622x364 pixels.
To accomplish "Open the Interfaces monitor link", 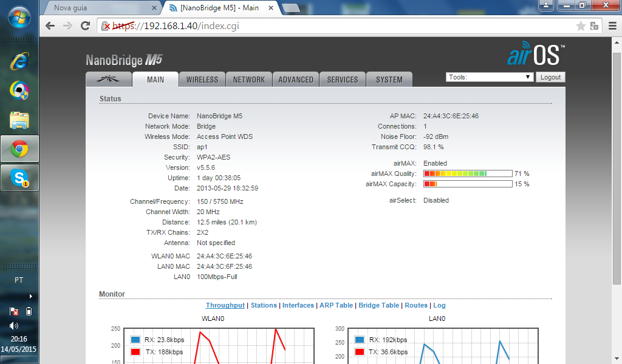I will pos(298,305).
